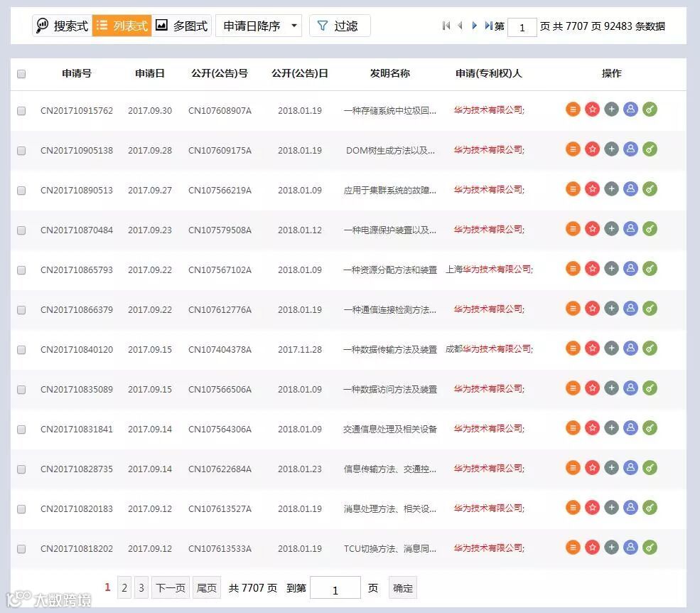The height and width of the screenshot is (613, 700).
Task: Jump to last page using top arrow icon
Action: point(488,26)
